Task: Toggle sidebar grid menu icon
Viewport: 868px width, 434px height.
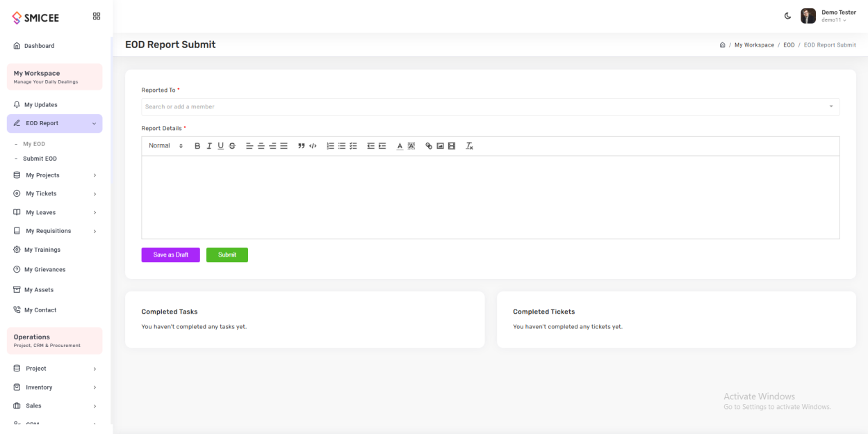Action: pos(97,16)
